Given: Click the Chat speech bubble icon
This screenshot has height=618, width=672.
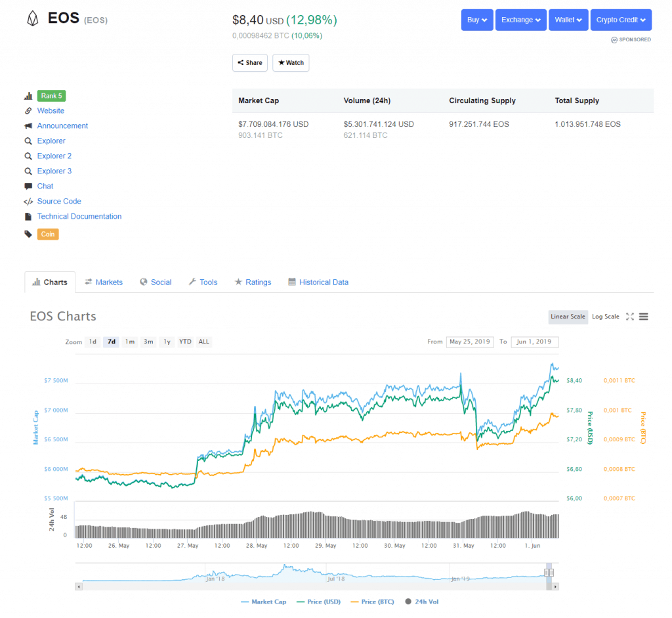Looking at the screenshot, I should pyautogui.click(x=28, y=186).
